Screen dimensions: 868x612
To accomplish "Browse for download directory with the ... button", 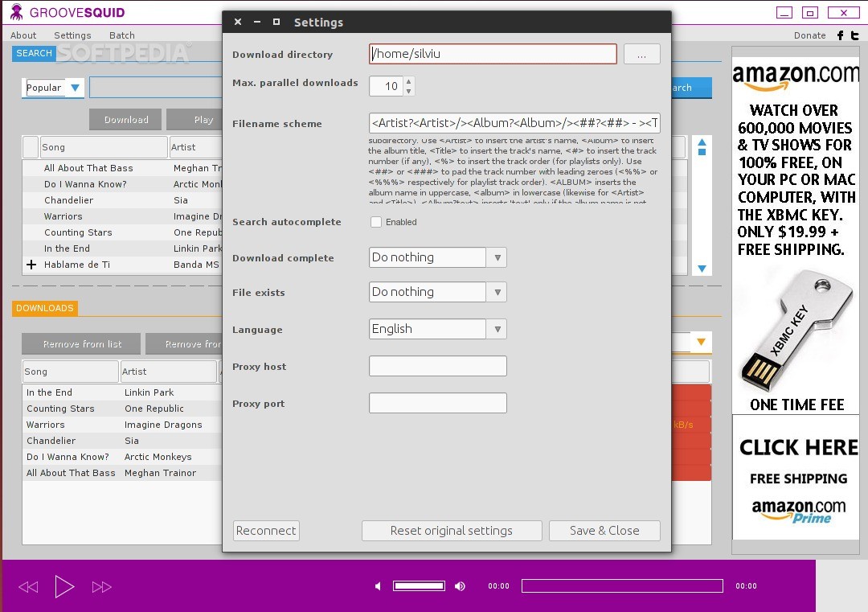I will pyautogui.click(x=641, y=54).
